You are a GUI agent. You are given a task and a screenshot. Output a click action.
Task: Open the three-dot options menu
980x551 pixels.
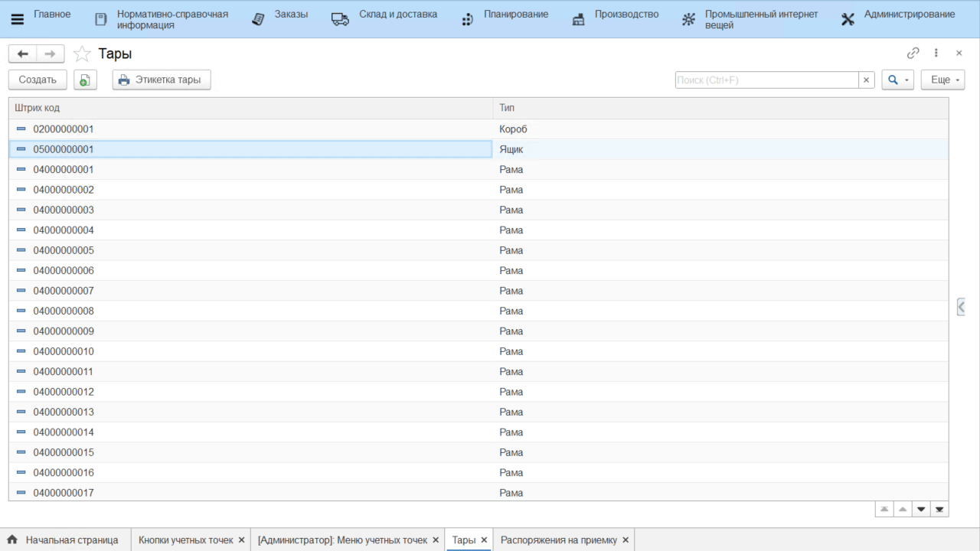click(936, 54)
